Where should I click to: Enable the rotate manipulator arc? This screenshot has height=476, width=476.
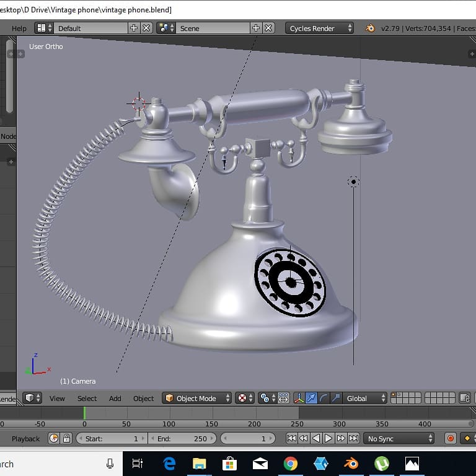324,398
